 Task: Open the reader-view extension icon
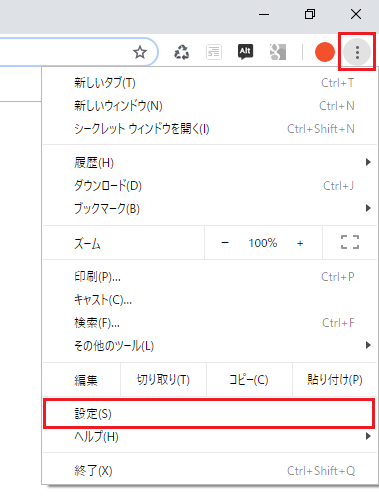[214, 52]
